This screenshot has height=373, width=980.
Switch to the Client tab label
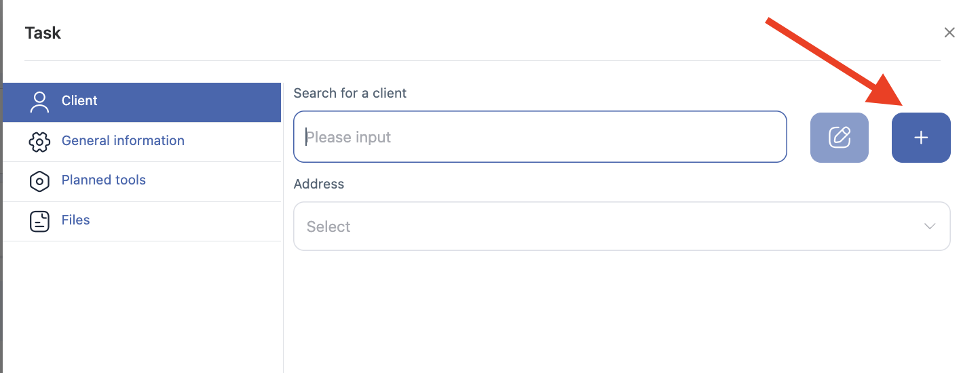pyautogui.click(x=79, y=101)
